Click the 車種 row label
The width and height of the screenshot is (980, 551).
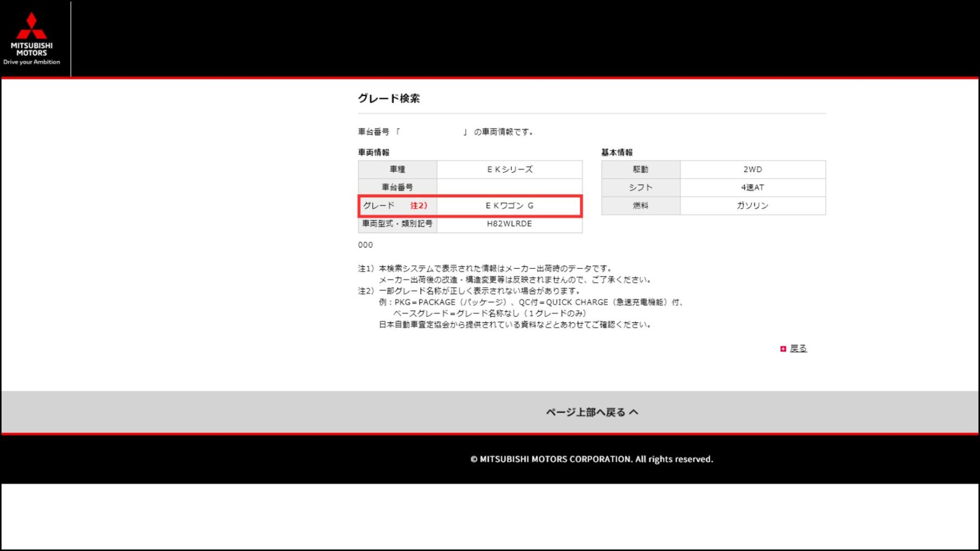[x=397, y=169]
